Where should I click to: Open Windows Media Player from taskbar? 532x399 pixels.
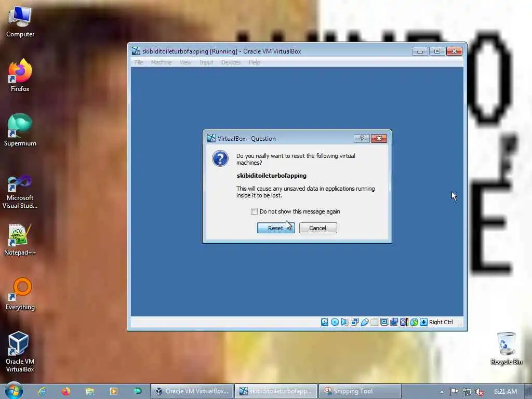(114, 391)
